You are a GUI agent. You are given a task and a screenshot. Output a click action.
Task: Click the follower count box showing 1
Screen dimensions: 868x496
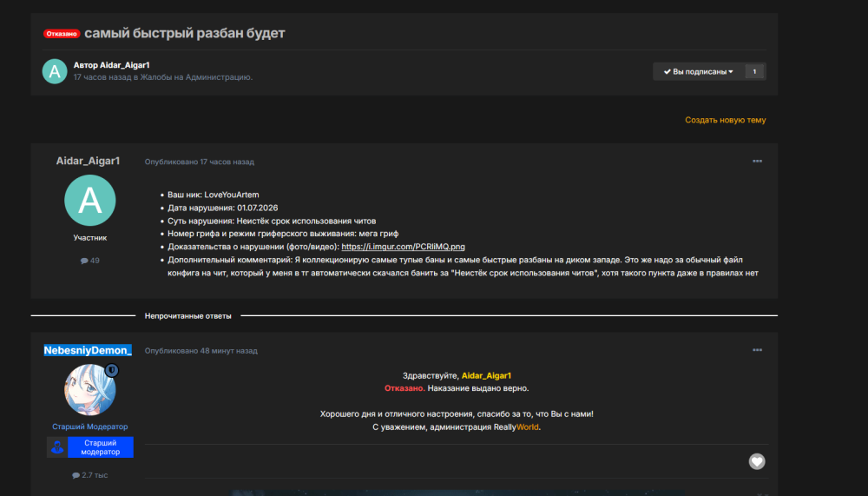(x=754, y=71)
